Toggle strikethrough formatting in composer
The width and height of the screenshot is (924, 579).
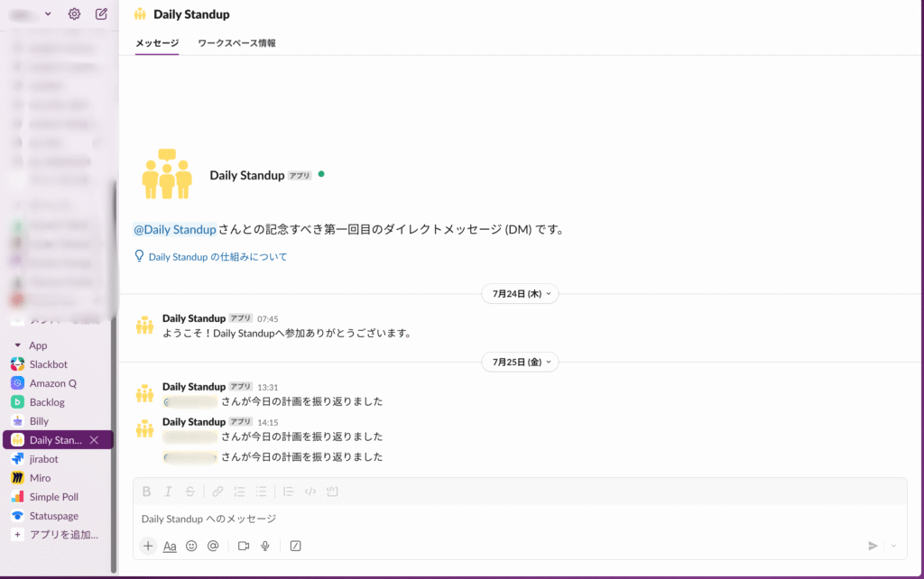(x=189, y=492)
